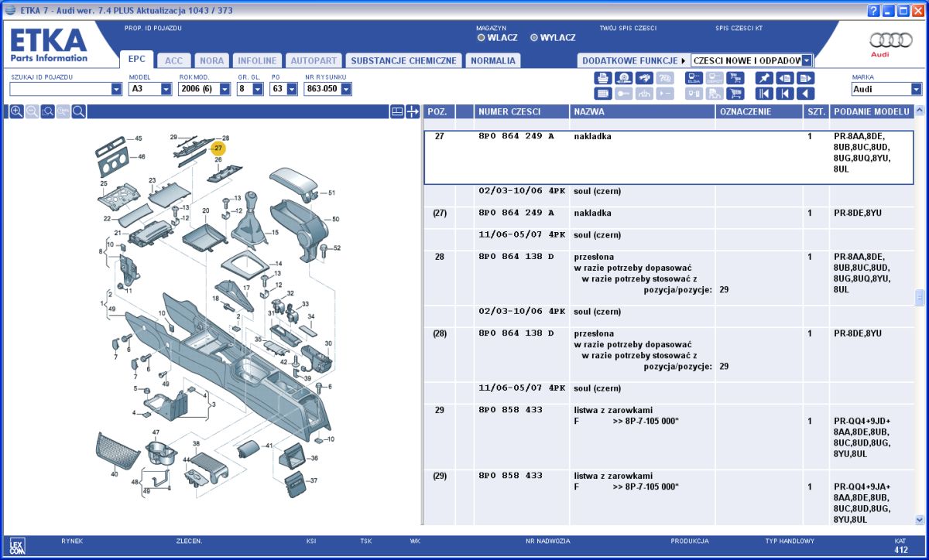929x560 pixels.
Task: Click the handshake icon in the toolbar
Action: tap(644, 78)
